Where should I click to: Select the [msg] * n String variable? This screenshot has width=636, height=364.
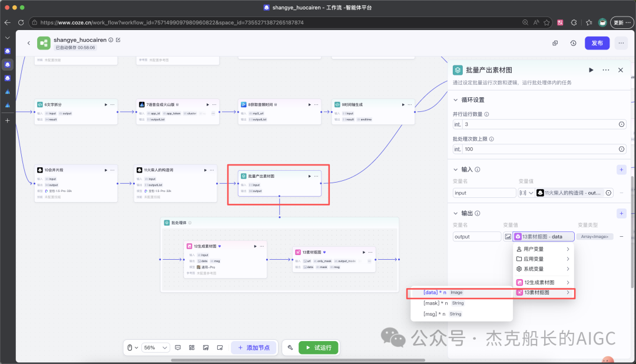coord(461,314)
